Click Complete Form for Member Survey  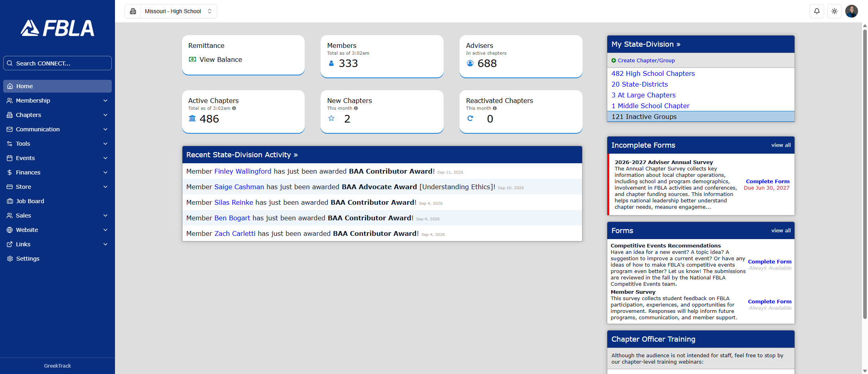coord(769,302)
